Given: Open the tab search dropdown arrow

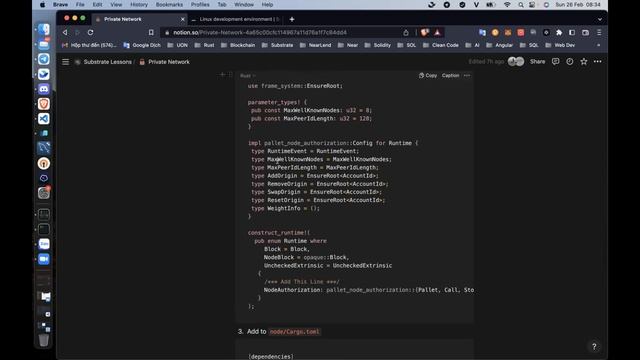Looking at the screenshot, I should [600, 19].
